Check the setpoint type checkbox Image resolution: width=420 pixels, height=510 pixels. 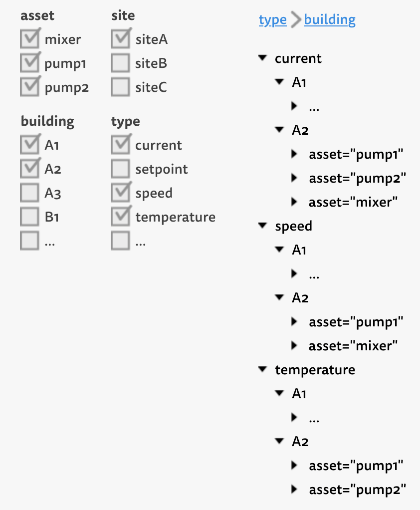[x=120, y=169]
